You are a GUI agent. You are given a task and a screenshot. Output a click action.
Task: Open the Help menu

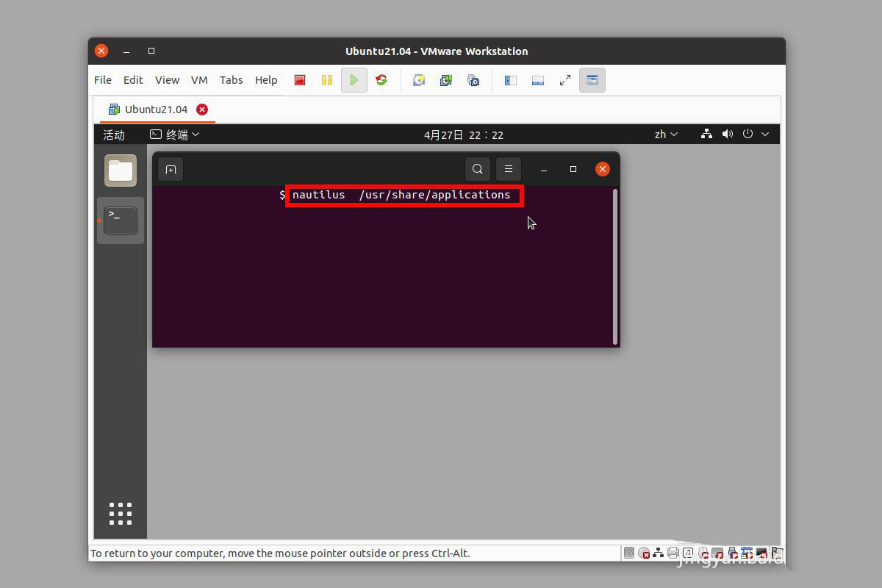click(x=266, y=80)
